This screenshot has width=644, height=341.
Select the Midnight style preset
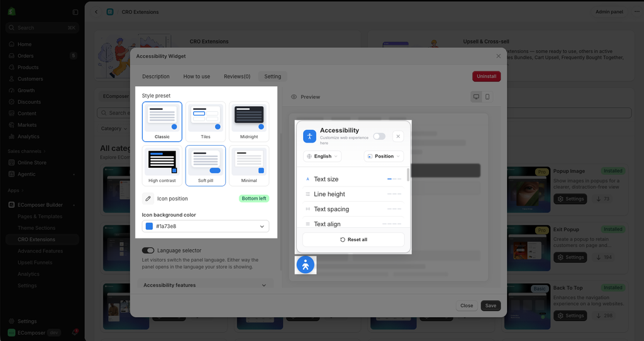[249, 121]
